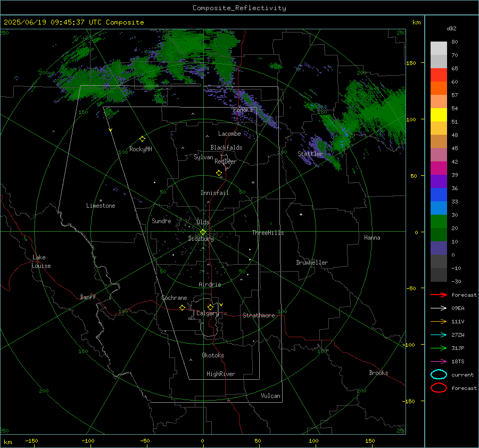The width and height of the screenshot is (479, 448).
Task: Click the Strathmore city label
Action: (x=259, y=315)
